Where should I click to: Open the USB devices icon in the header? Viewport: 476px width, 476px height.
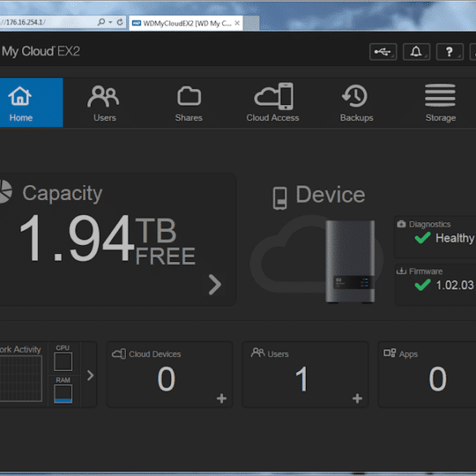[x=382, y=51]
